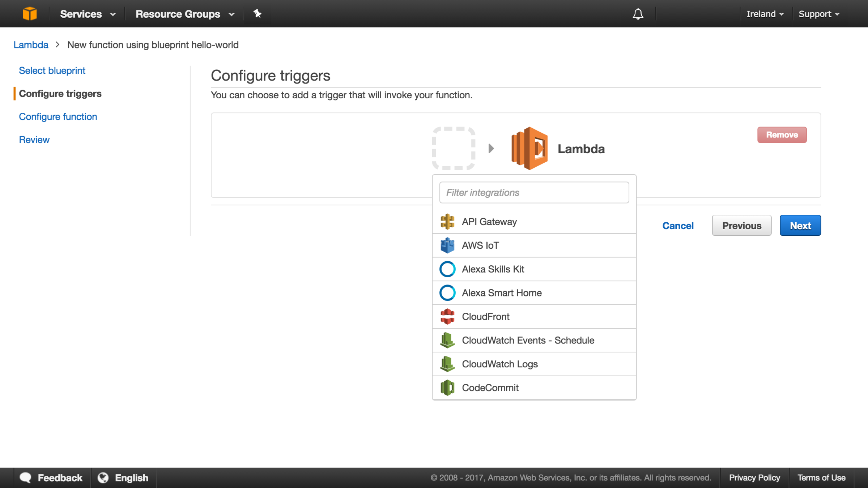Pick the Alexa Skills Kit integration

pyautogui.click(x=493, y=269)
